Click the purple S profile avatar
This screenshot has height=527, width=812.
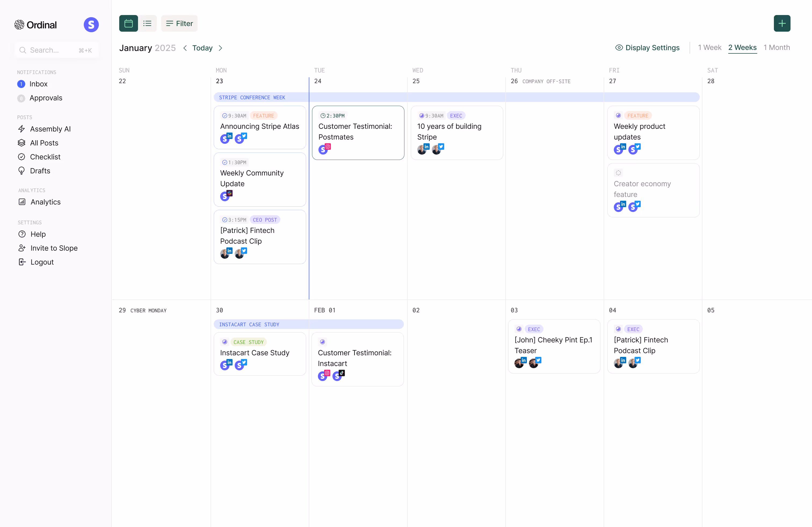coord(91,25)
